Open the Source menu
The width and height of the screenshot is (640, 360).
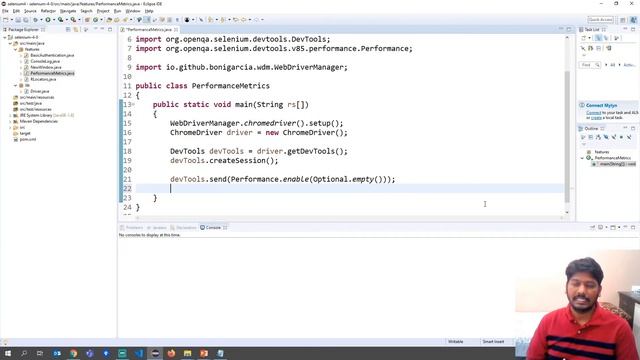30,11
